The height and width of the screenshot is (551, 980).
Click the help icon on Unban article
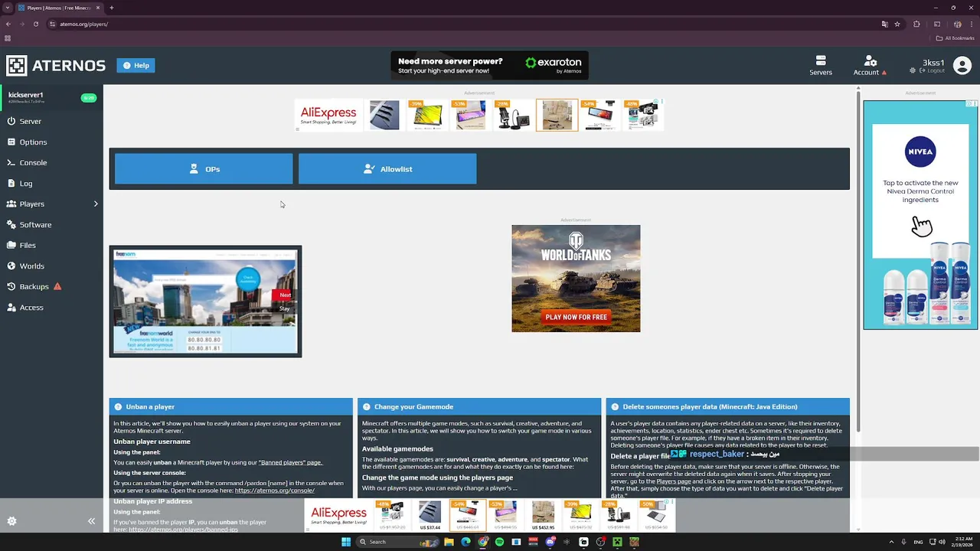coord(118,407)
